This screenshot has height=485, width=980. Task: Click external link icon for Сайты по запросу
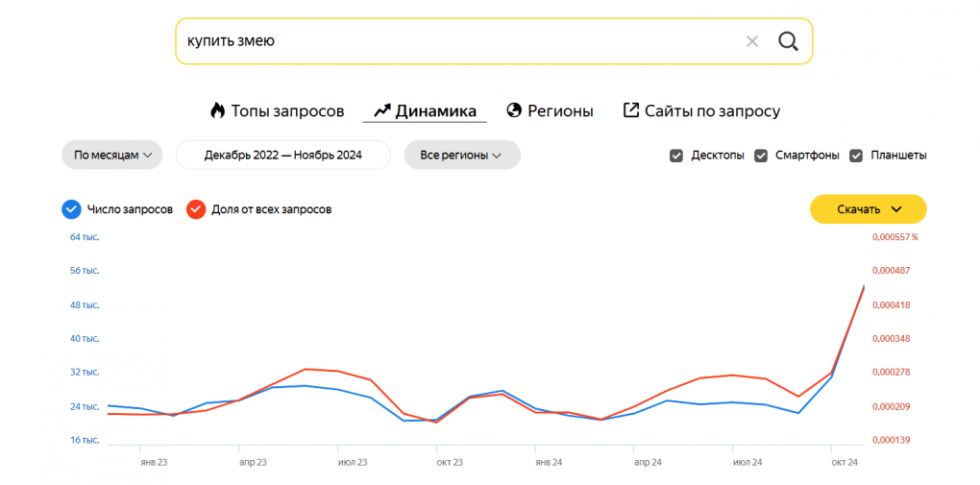click(631, 110)
